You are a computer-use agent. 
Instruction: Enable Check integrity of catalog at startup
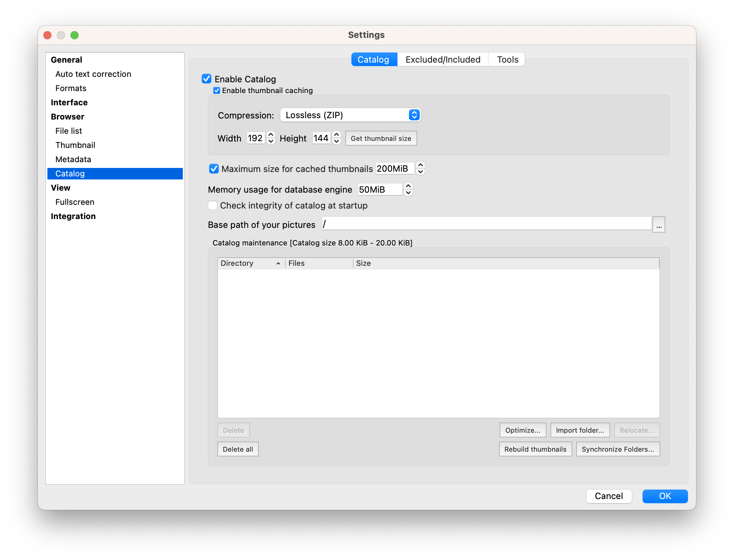213,206
